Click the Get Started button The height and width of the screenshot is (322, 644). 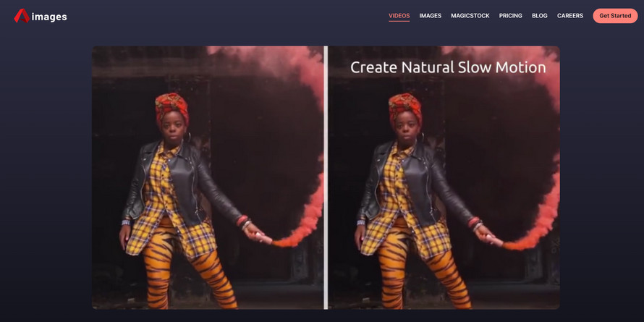coord(615,16)
